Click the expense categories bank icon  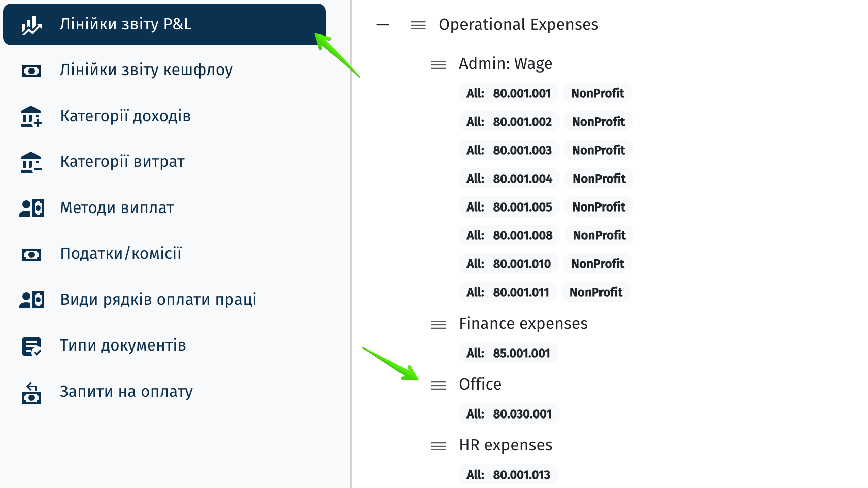pyautogui.click(x=31, y=162)
